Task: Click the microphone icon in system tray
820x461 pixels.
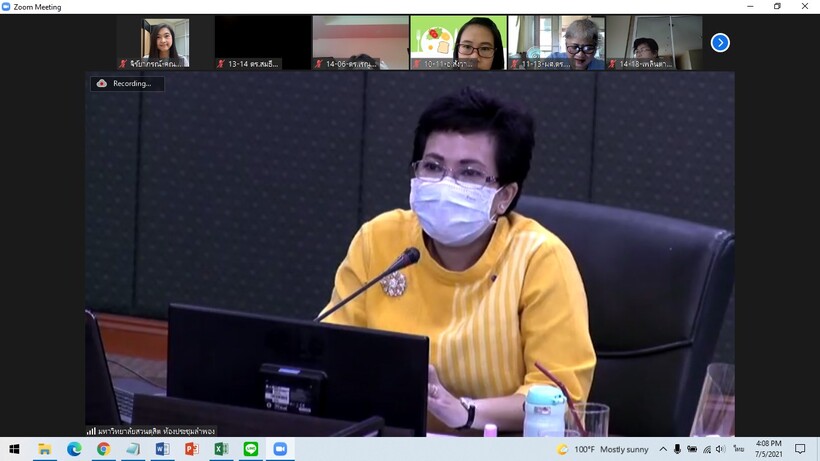Action: (677, 449)
